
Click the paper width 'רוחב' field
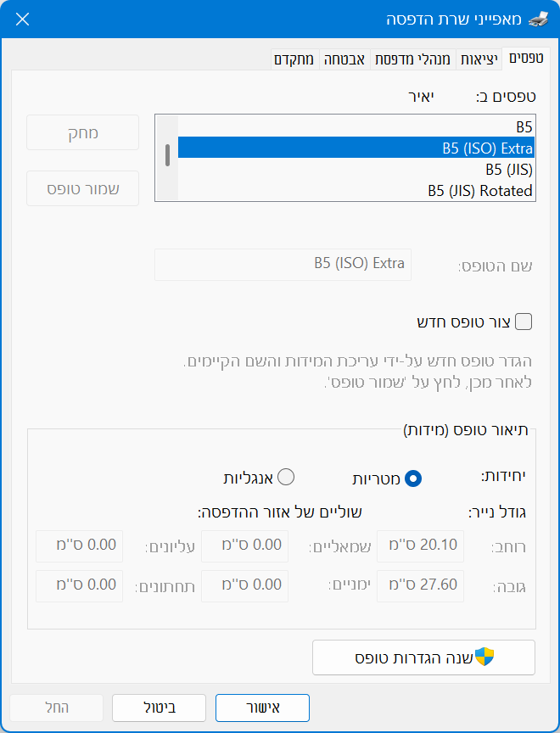(x=420, y=546)
